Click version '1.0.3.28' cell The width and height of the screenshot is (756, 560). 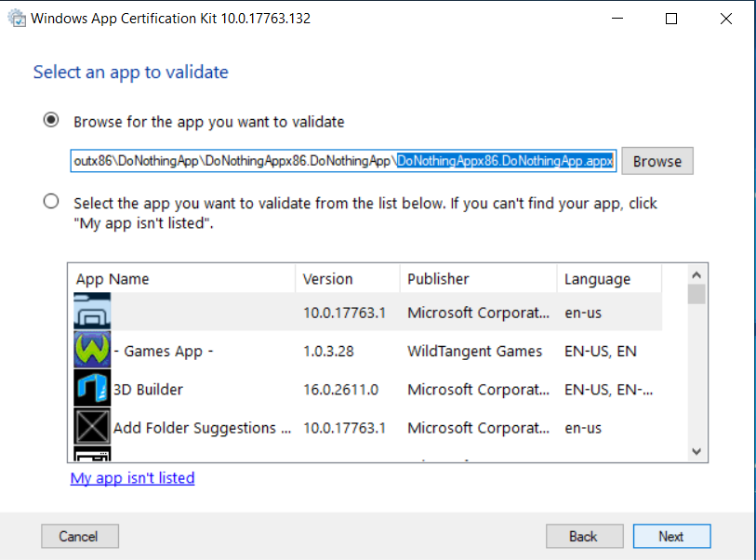pos(328,351)
